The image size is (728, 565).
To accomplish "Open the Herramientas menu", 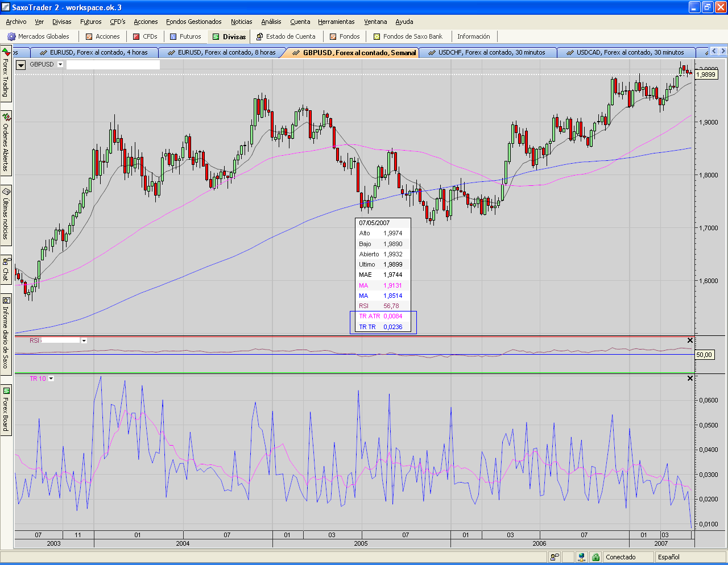I will click(336, 22).
